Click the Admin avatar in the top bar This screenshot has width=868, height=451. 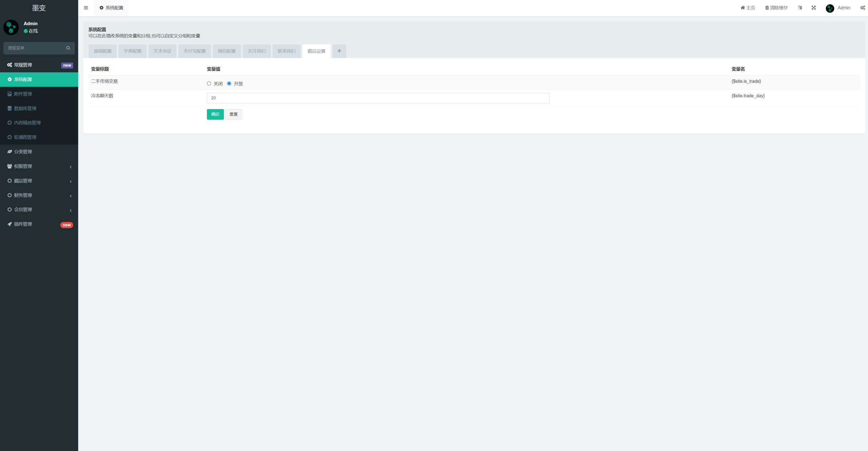tap(830, 8)
